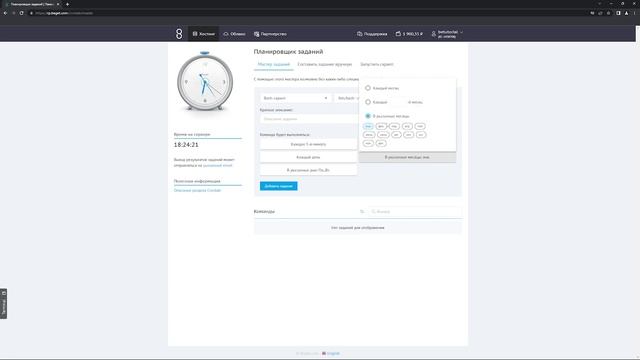
Task: Click the account balance in header
Action: [x=409, y=34]
